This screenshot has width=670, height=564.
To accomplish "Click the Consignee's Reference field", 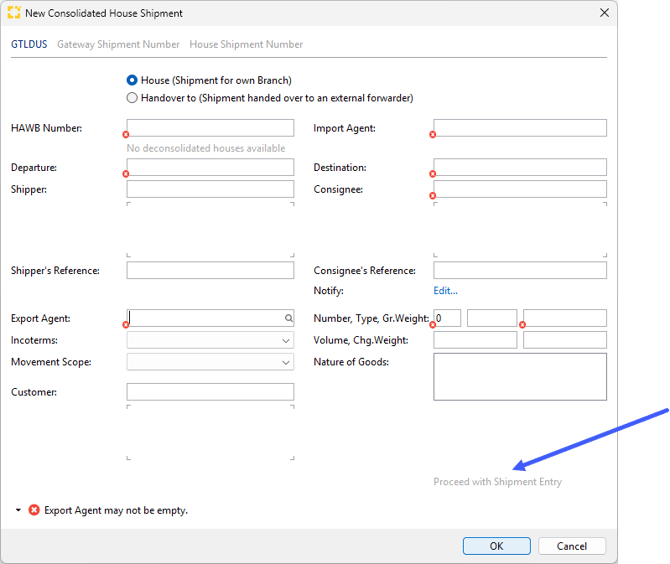I will (x=520, y=270).
